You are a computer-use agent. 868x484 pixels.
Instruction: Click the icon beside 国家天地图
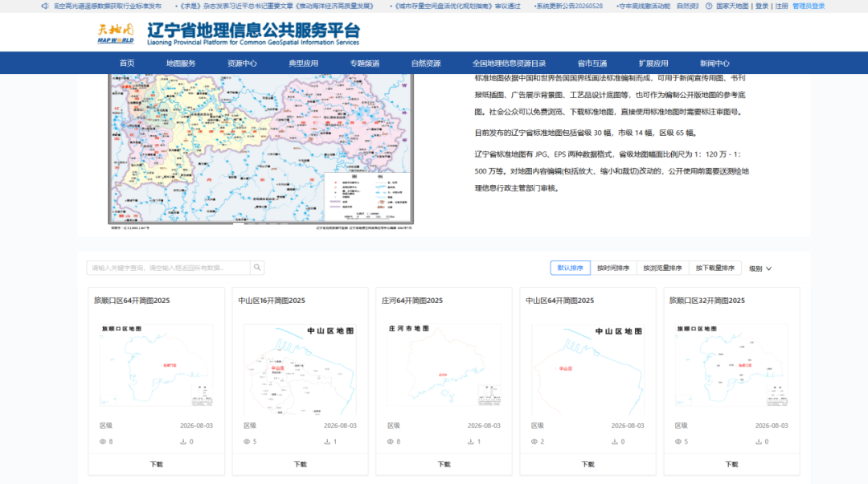point(709,6)
